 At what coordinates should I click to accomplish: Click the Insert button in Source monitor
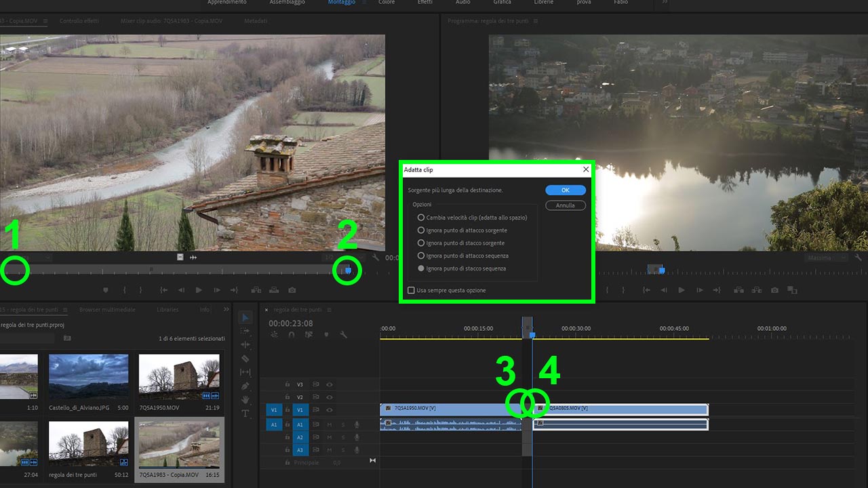(256, 290)
